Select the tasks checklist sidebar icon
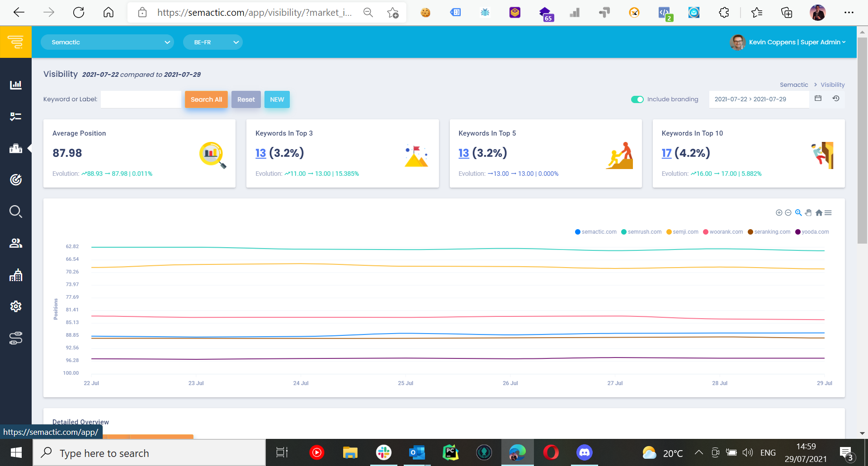868x466 pixels. coord(16,116)
